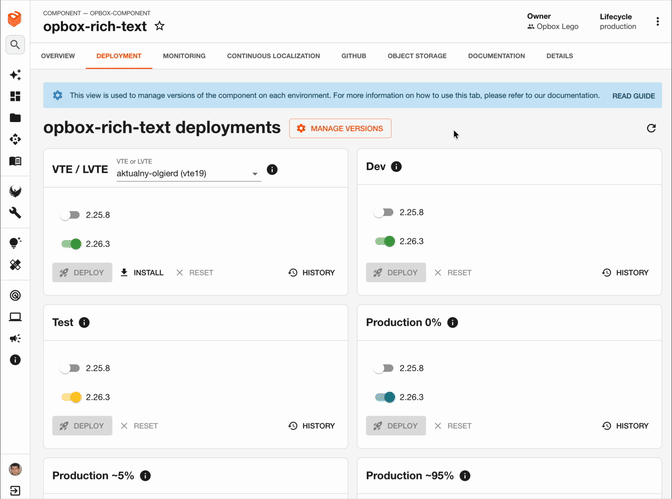
Task: Star opbox-rich-text as favorite
Action: click(159, 26)
